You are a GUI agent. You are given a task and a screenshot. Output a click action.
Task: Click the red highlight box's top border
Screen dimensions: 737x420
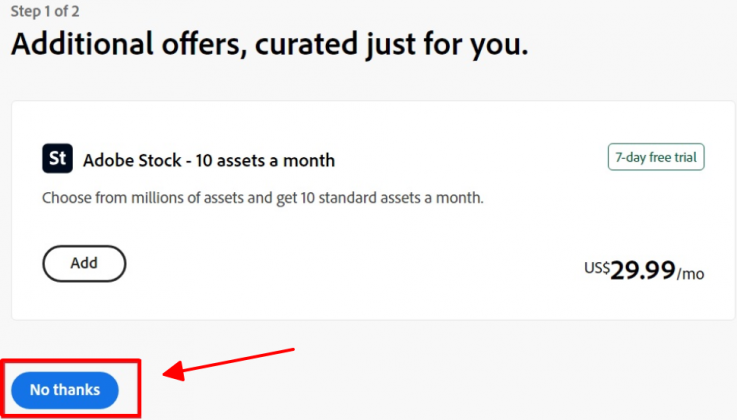coord(70,362)
